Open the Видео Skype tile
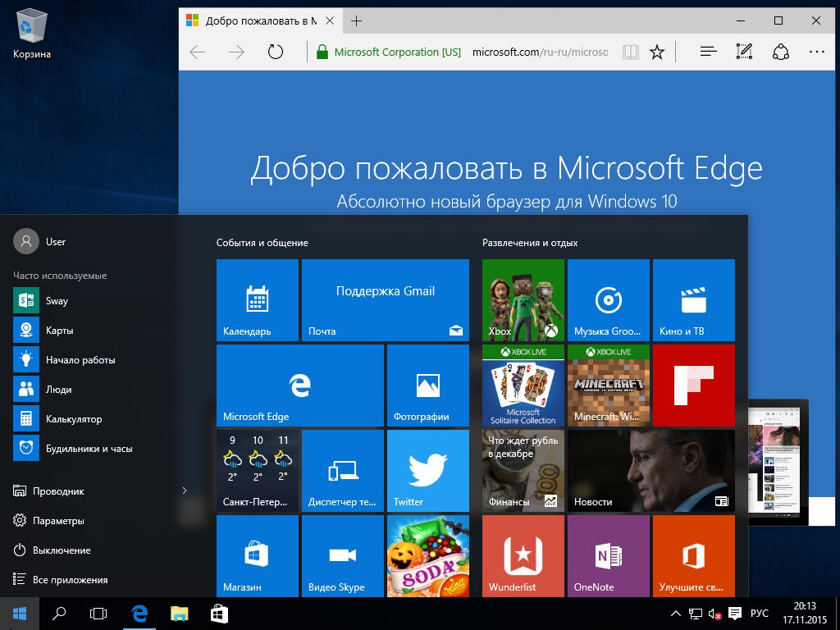Screen dimensions: 840x630 [343, 555]
